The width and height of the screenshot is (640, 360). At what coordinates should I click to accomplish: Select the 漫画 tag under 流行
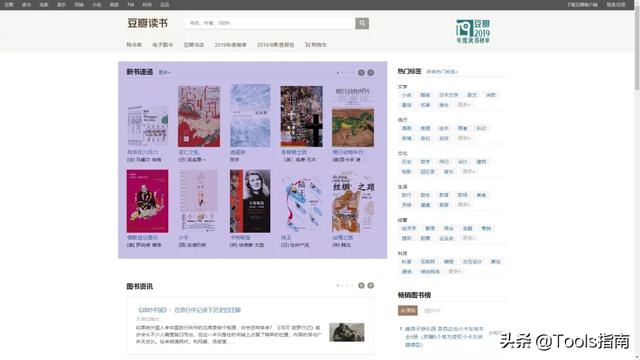pyautogui.click(x=407, y=128)
